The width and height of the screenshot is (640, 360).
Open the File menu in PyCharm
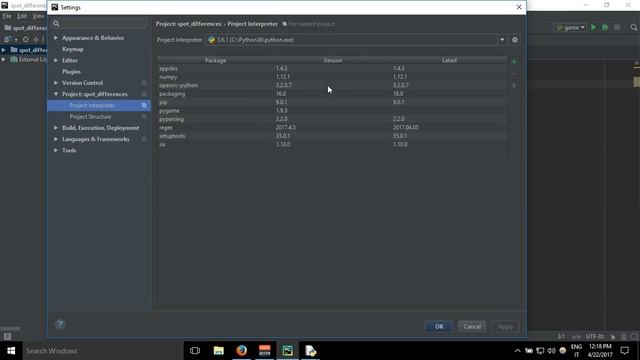(7, 16)
